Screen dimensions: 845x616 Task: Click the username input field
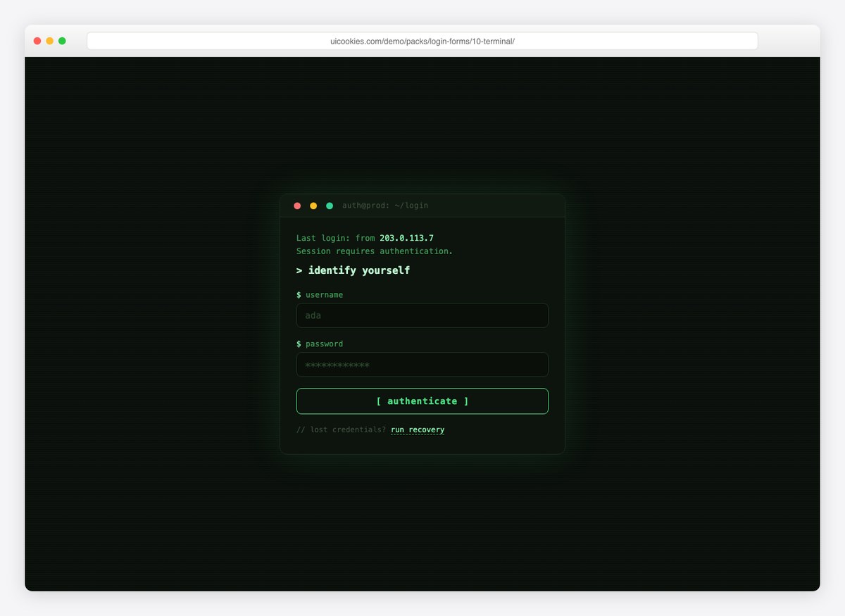point(422,315)
